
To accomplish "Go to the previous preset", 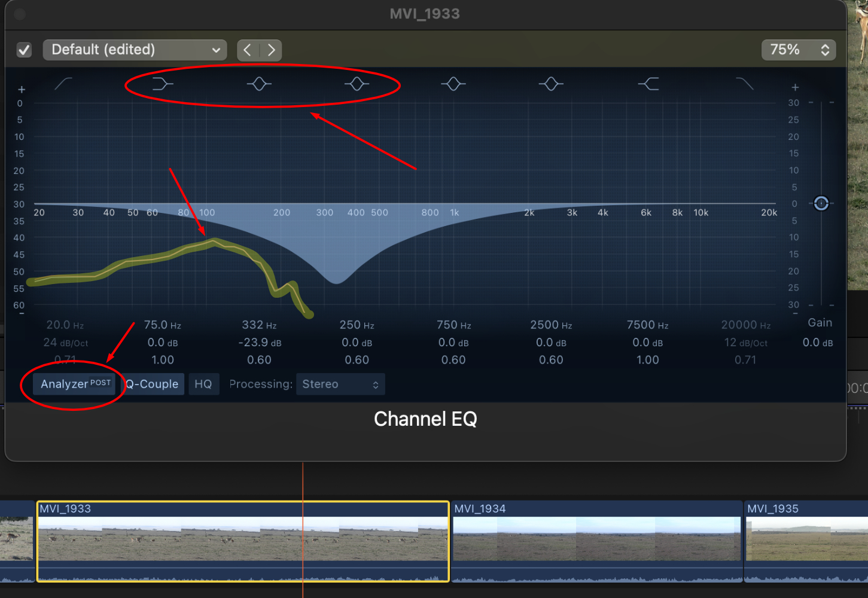I will click(x=248, y=50).
